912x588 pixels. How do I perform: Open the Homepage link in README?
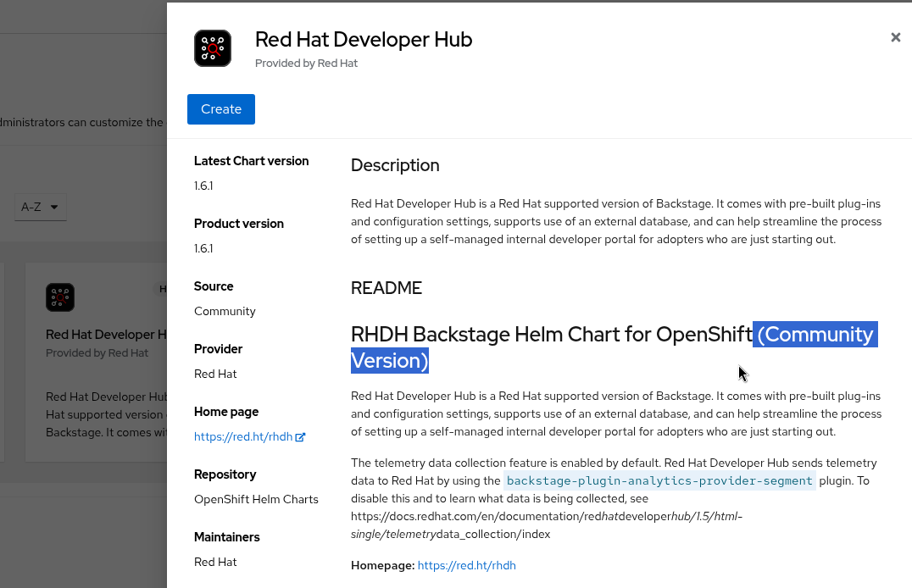click(466, 565)
